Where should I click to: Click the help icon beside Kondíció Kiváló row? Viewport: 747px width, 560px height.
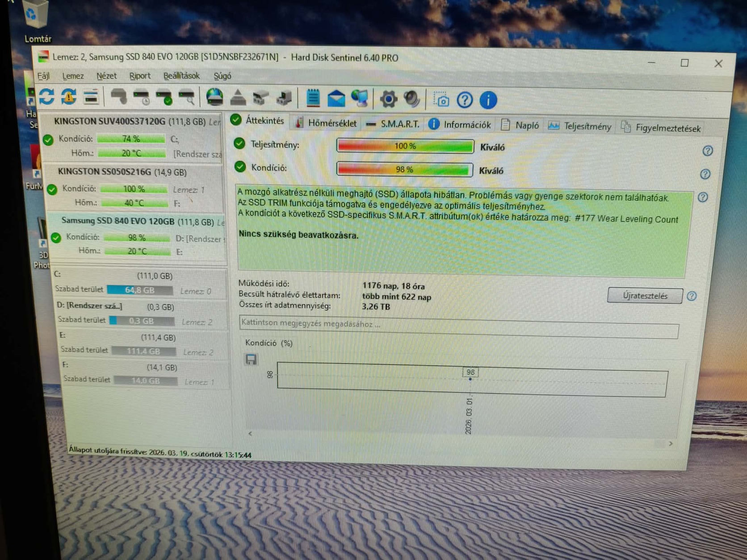point(705,174)
